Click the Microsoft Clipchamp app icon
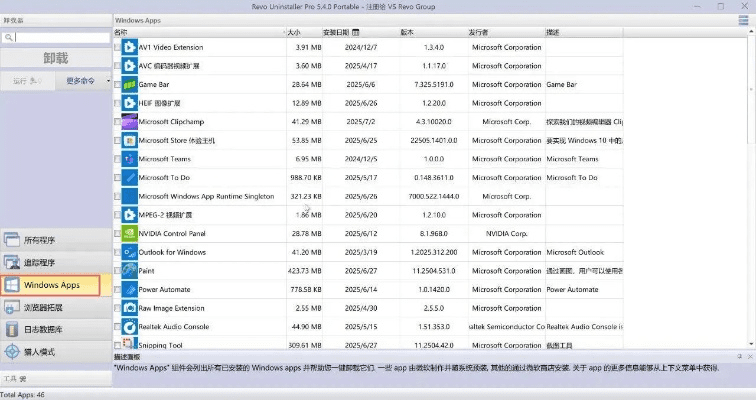The height and width of the screenshot is (400, 756). [x=130, y=121]
